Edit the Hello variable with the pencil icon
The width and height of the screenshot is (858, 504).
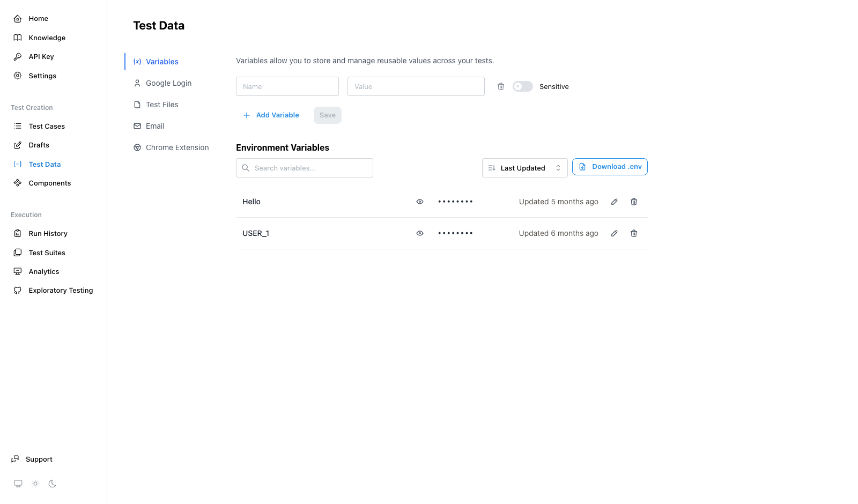614,202
